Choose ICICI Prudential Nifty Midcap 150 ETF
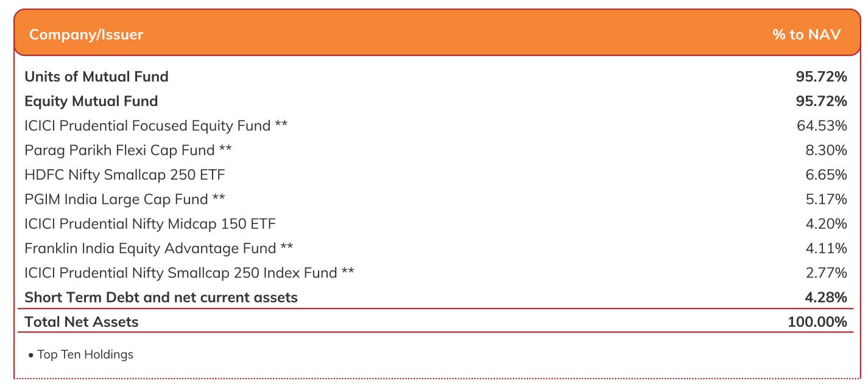Image resolution: width=868 pixels, height=386 pixels. [150, 224]
